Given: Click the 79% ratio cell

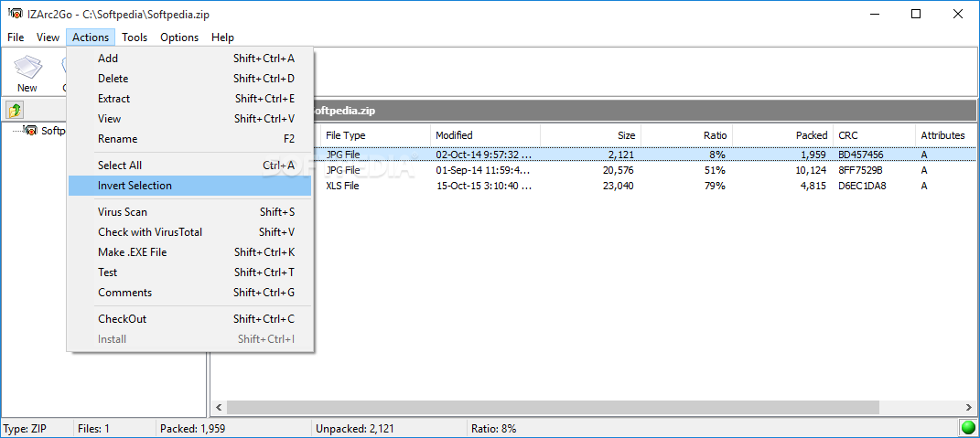Looking at the screenshot, I should [715, 186].
